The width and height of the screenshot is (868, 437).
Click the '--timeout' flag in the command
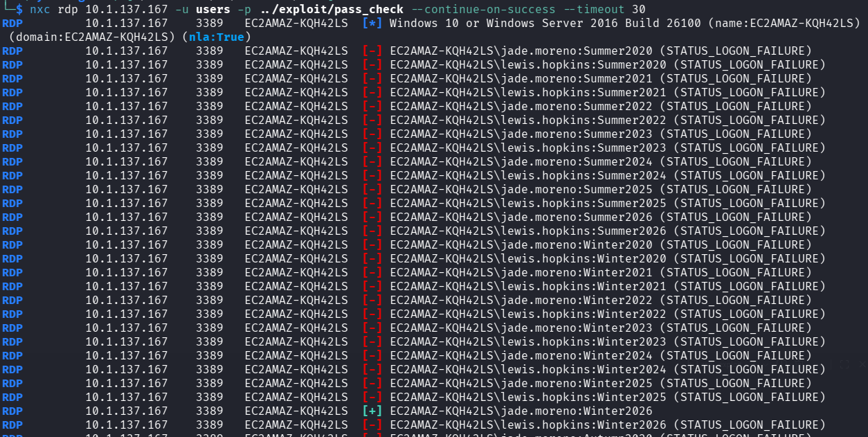coord(594,10)
